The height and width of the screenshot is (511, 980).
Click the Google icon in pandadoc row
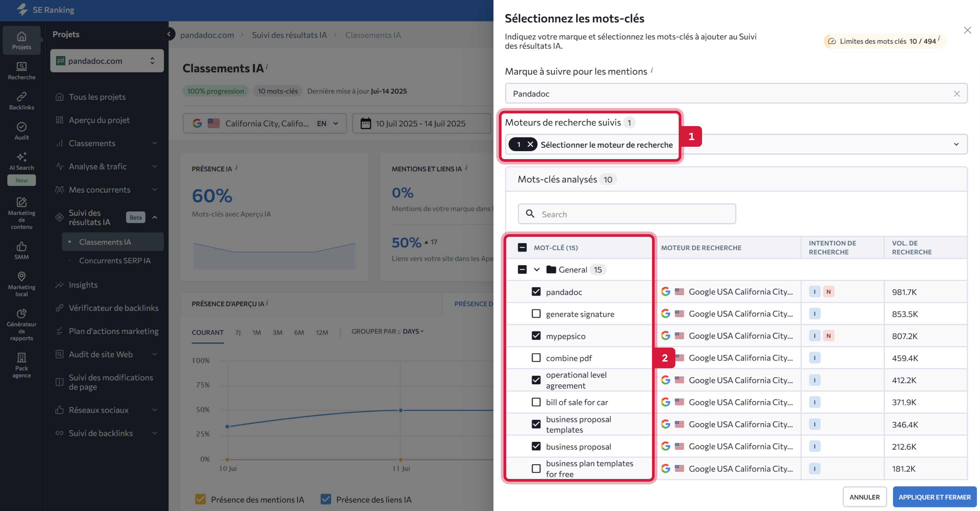coord(665,291)
